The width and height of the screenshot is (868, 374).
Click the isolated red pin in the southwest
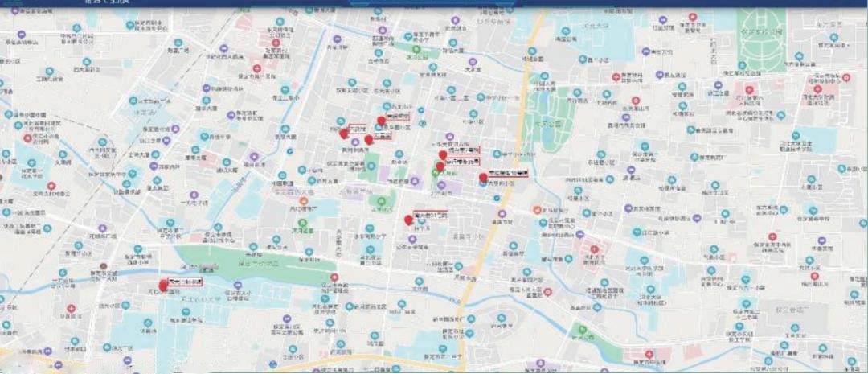coord(164,285)
